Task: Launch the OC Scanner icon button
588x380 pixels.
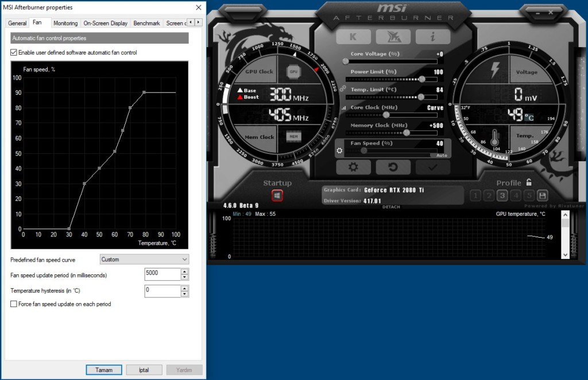Action: (393, 37)
